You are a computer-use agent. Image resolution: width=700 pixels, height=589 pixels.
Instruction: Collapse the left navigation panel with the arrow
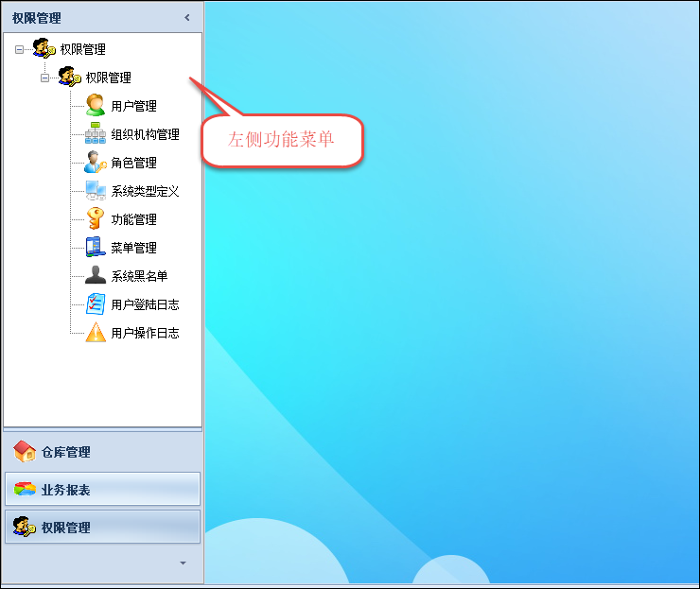click(x=187, y=17)
